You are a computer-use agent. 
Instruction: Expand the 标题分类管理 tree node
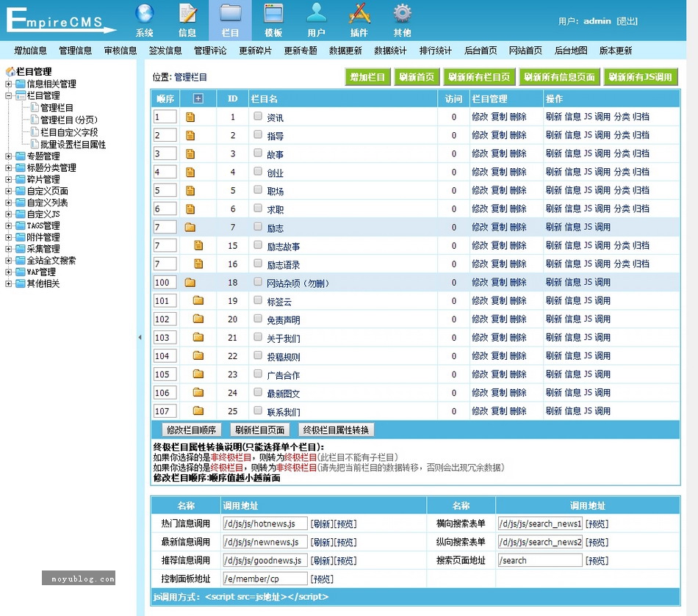pos(9,167)
